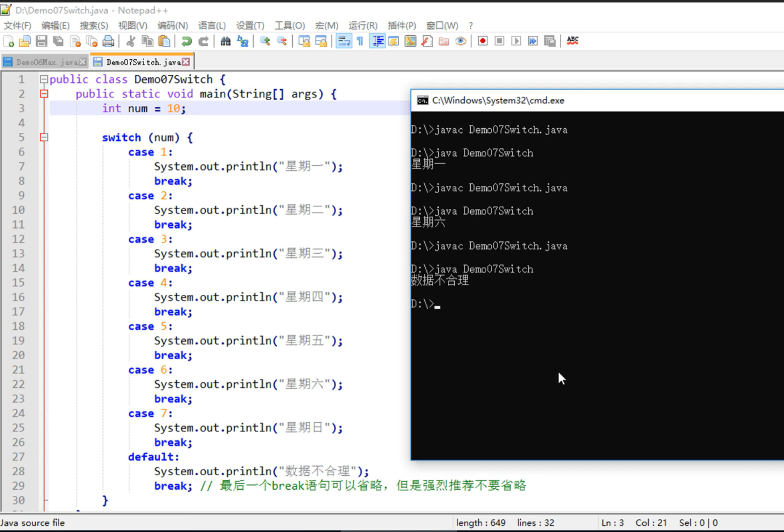Collapse the switch block fold marker on line 5
The image size is (784, 532).
tap(44, 137)
